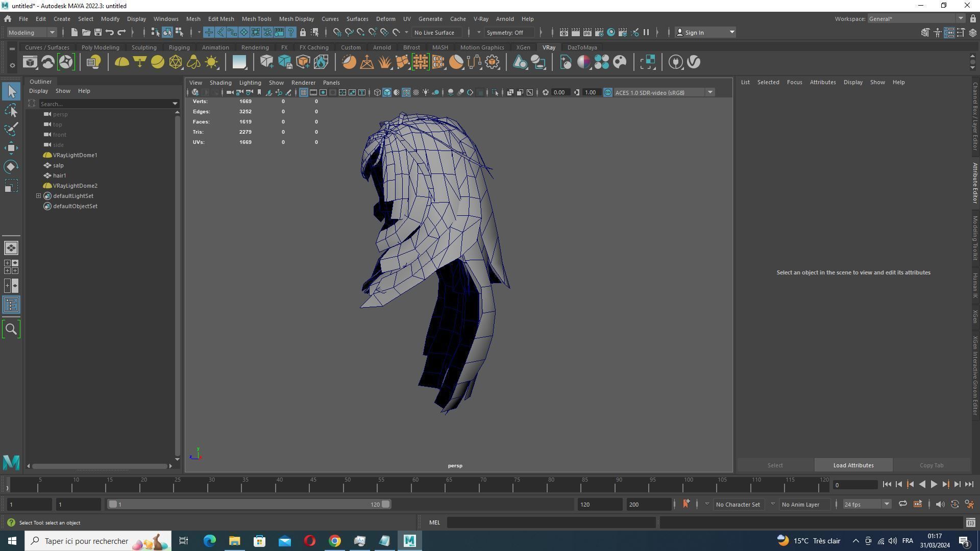Go to start of playback range

click(887, 485)
